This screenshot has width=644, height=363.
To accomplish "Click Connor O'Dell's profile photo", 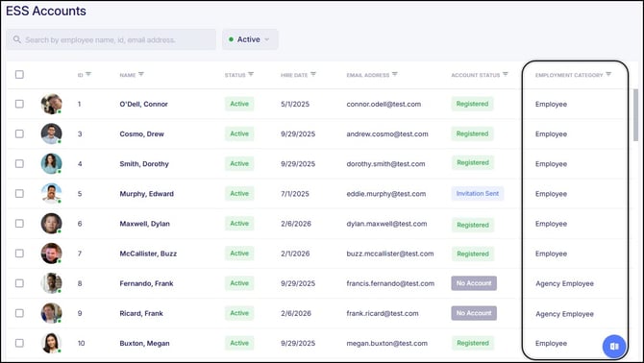I will click(x=51, y=104).
